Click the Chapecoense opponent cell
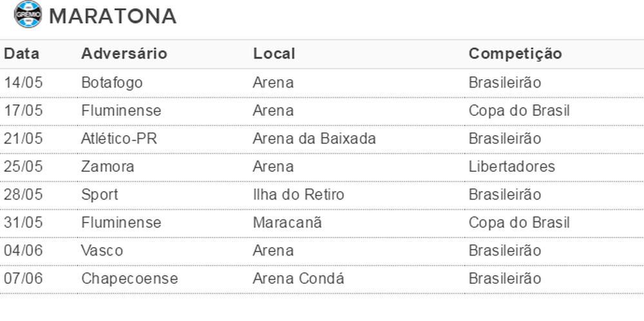Screen dimensions: 644x321 click(x=129, y=279)
